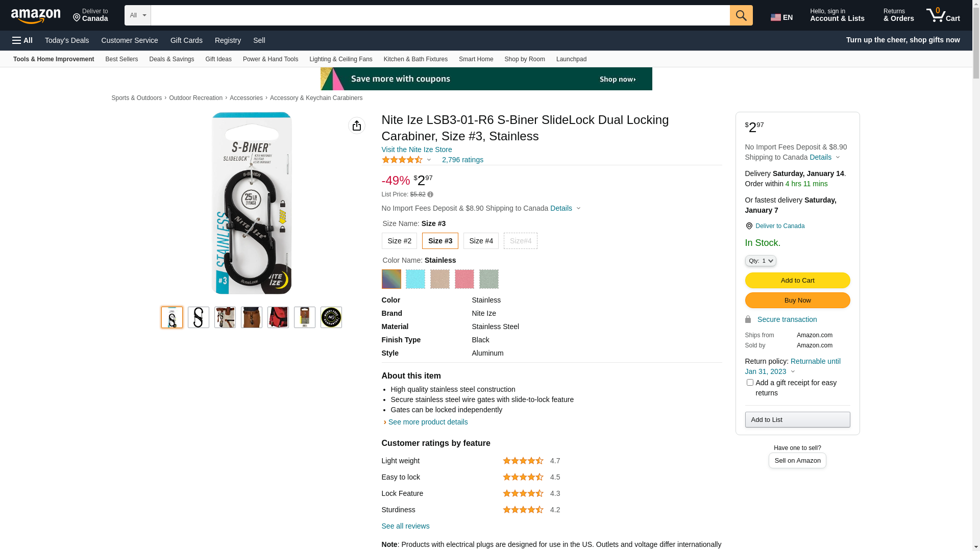980x551 pixels.
Task: Click the Add to Cart button
Action: pyautogui.click(x=797, y=280)
